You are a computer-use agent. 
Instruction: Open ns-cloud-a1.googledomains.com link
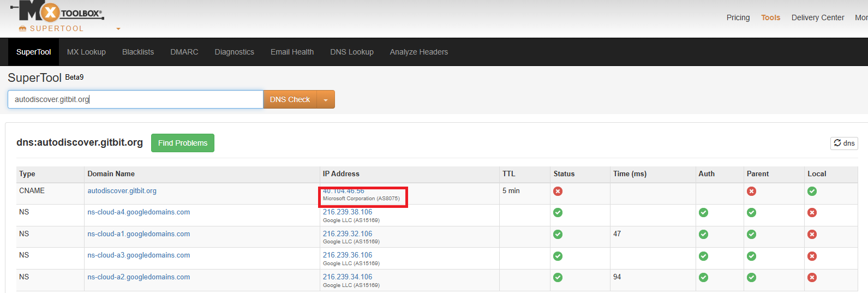point(139,234)
